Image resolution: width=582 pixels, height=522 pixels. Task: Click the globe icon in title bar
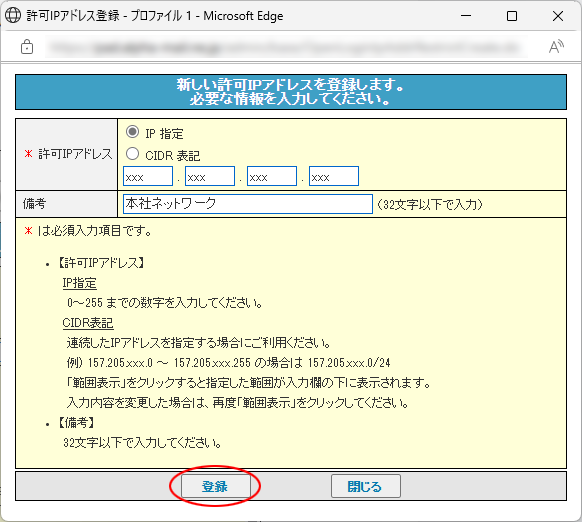(13, 16)
